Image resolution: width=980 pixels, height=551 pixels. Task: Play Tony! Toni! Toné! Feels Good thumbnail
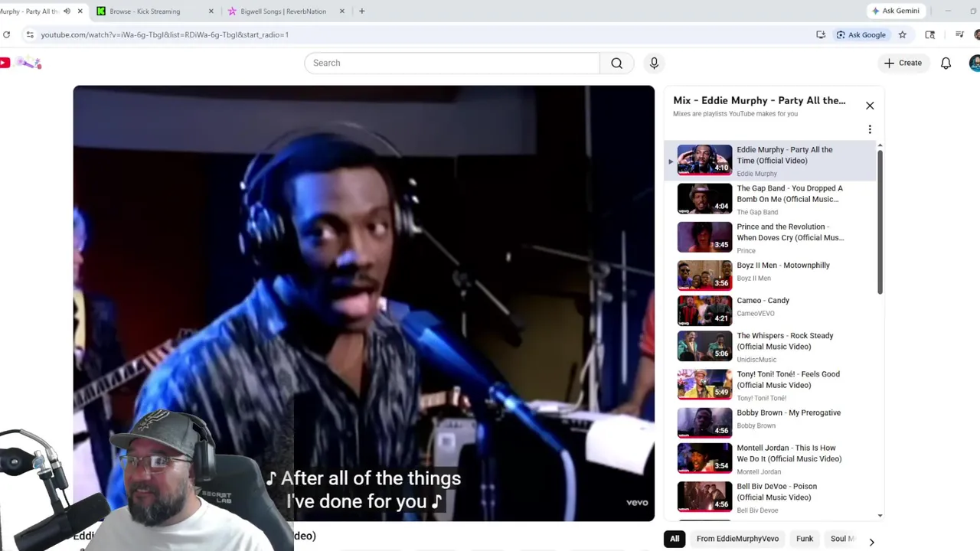point(704,384)
